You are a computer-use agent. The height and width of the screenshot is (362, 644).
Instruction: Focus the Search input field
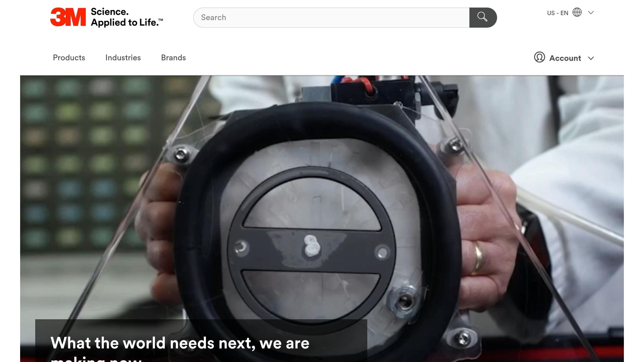click(331, 18)
